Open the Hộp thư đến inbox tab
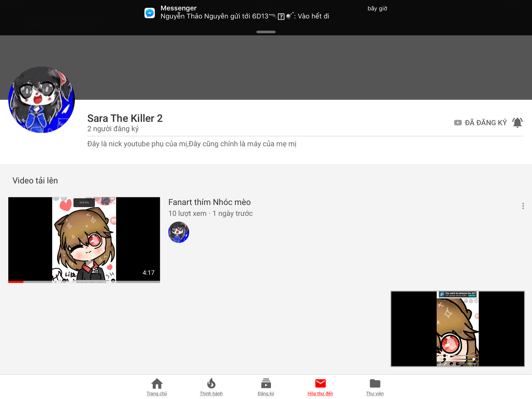532x399 pixels. click(x=320, y=387)
